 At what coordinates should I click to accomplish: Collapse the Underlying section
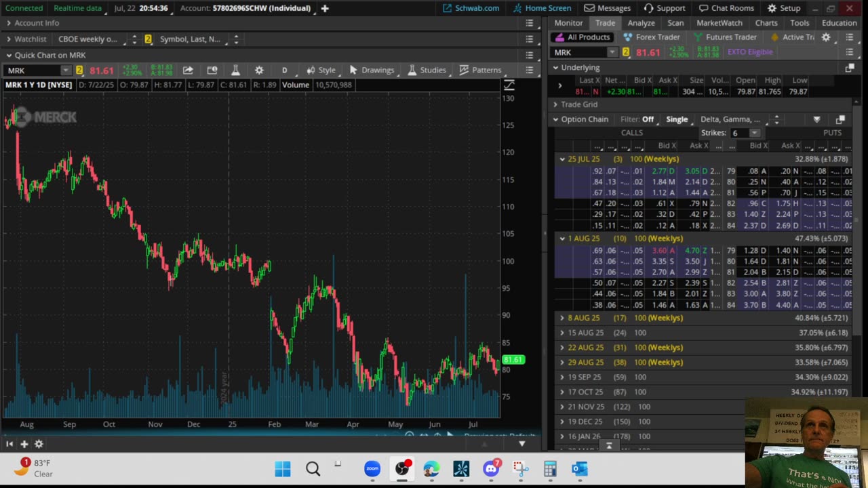(555, 68)
